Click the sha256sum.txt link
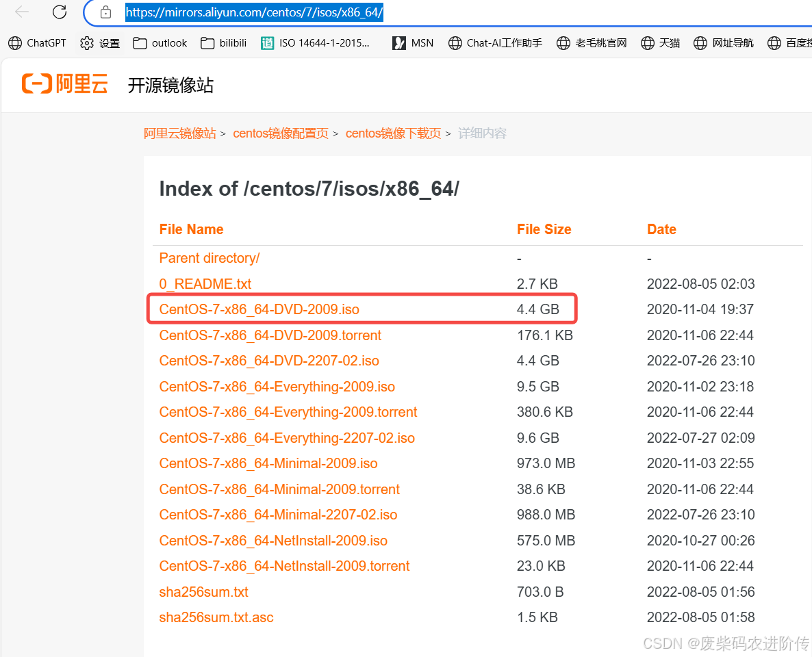The width and height of the screenshot is (812, 657). click(203, 591)
